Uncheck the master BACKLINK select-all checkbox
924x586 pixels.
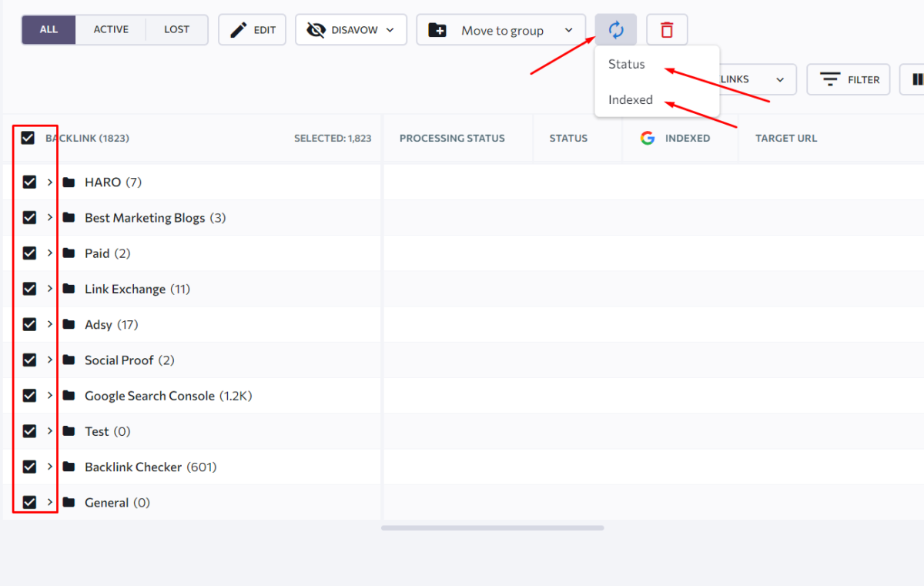[28, 138]
